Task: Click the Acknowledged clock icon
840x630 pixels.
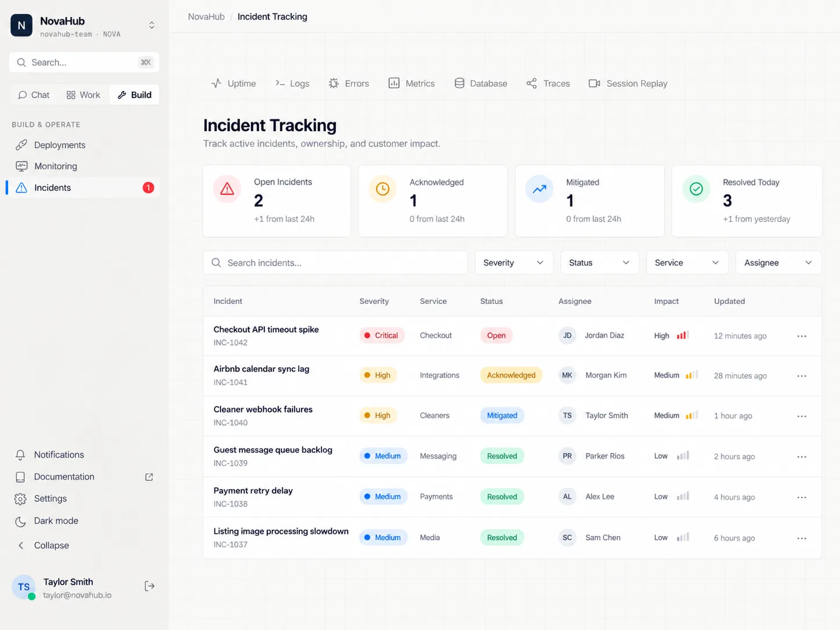Action: pyautogui.click(x=383, y=189)
